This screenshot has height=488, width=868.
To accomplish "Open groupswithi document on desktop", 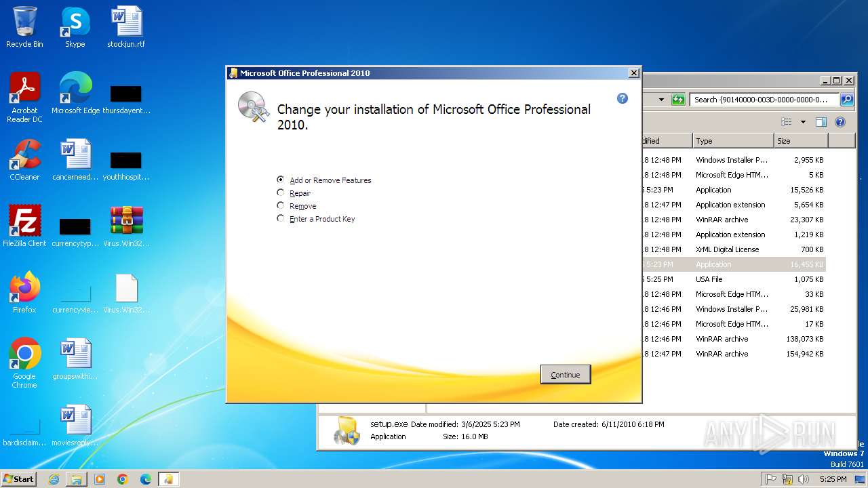I will point(75,360).
